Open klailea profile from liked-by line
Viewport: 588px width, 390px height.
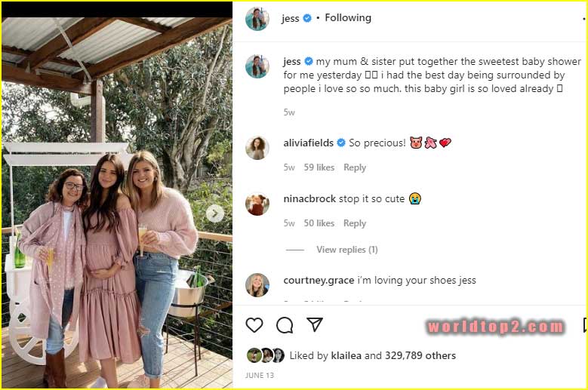[x=346, y=356]
